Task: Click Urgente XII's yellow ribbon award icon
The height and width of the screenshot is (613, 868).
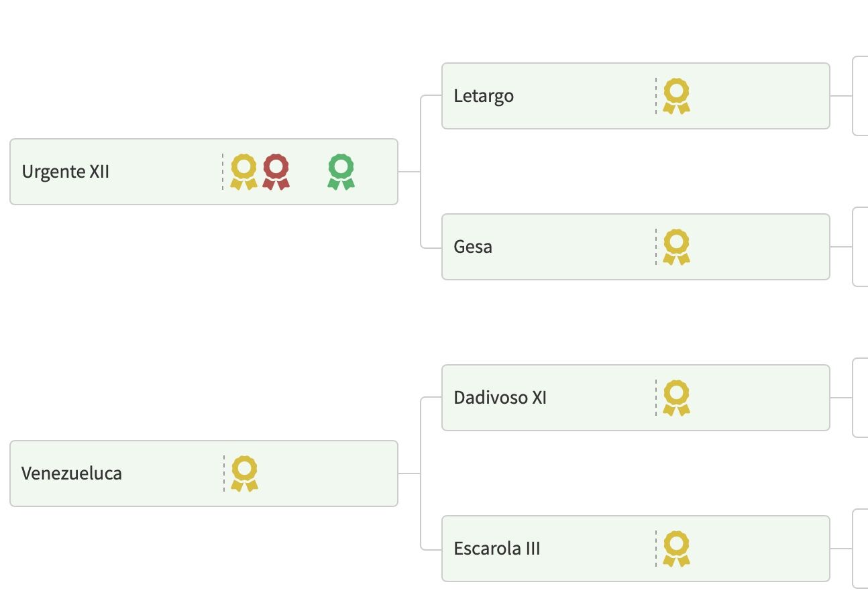Action: (243, 172)
